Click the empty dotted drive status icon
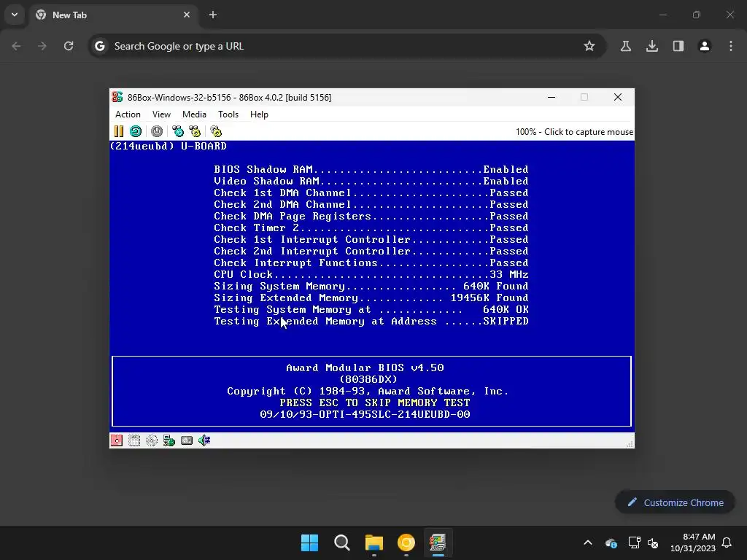 tap(134, 440)
